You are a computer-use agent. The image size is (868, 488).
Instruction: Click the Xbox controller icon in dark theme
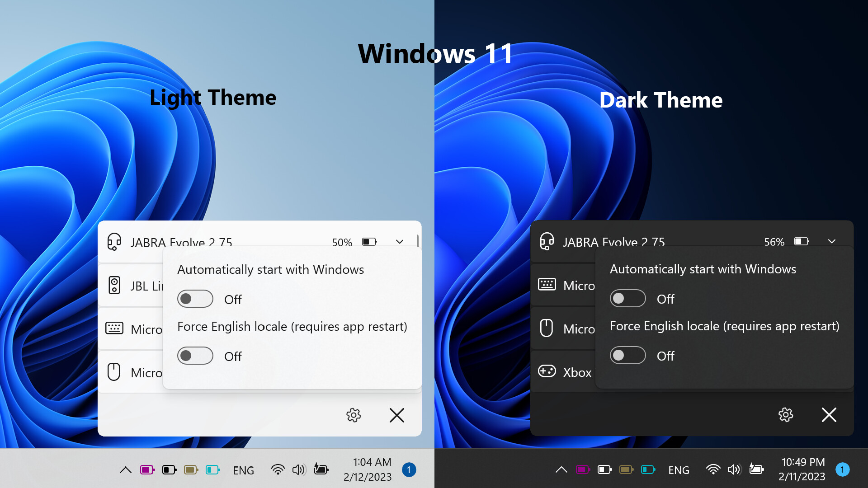(547, 371)
